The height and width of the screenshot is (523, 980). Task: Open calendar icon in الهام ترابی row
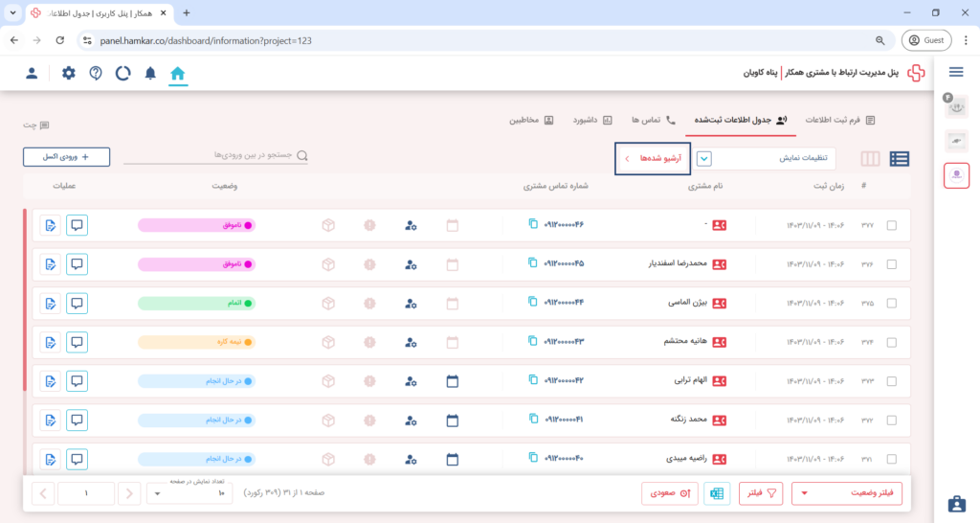453,381
